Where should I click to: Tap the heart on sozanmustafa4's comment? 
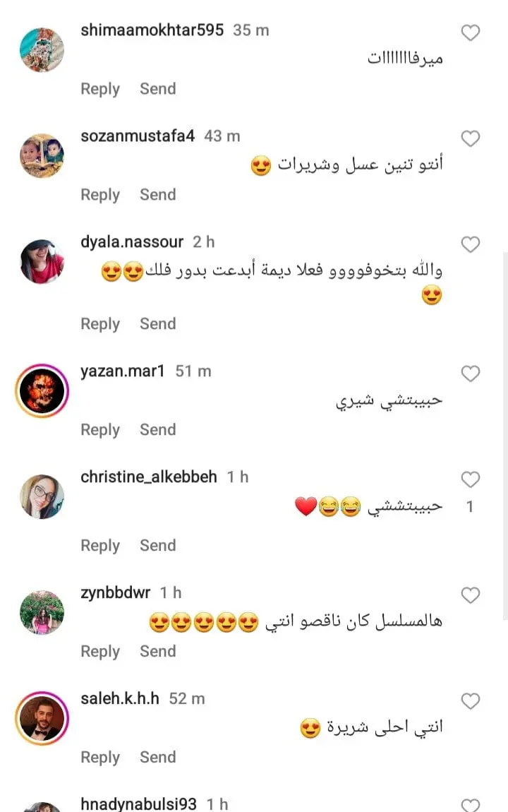[x=470, y=138]
